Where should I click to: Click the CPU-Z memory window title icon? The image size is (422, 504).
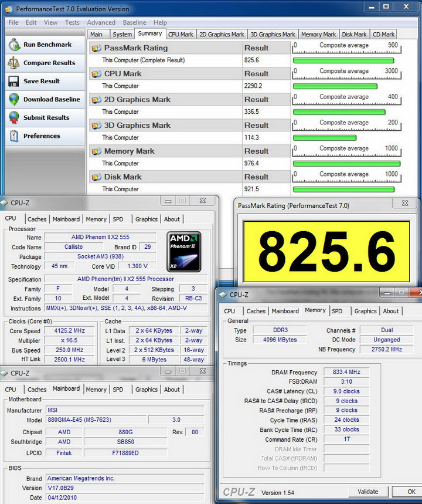223,295
